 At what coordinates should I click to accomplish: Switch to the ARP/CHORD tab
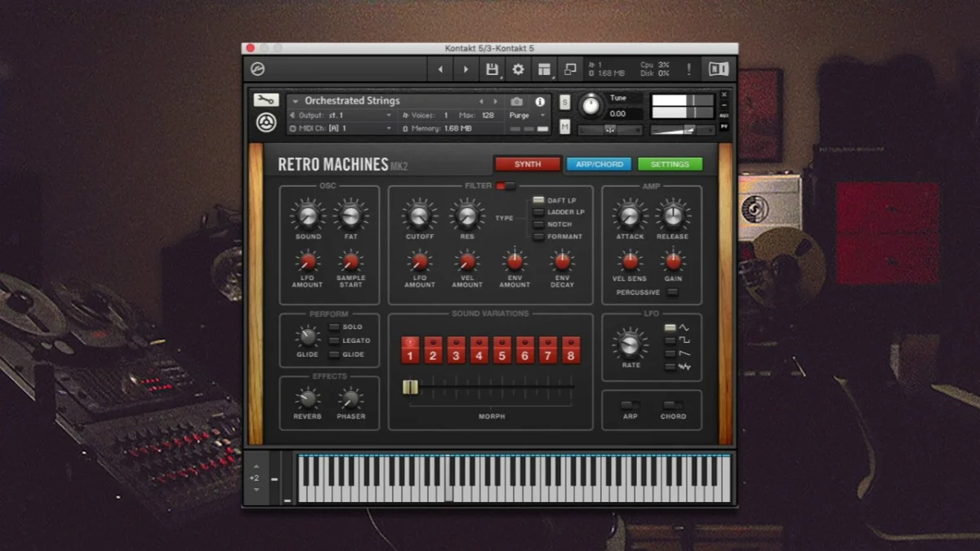[x=599, y=164]
